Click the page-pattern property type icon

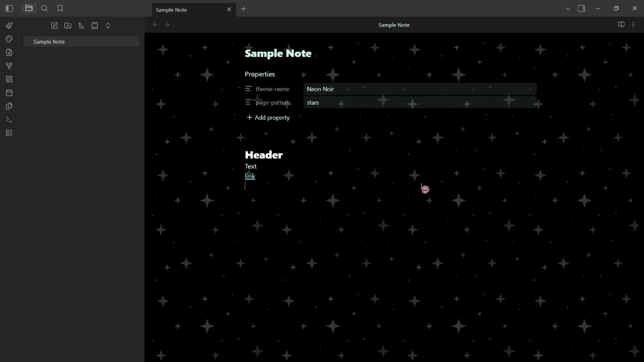pos(248,102)
